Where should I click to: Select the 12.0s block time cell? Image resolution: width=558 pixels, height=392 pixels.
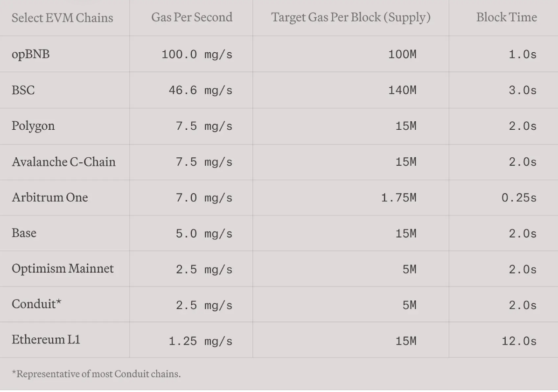[519, 341]
